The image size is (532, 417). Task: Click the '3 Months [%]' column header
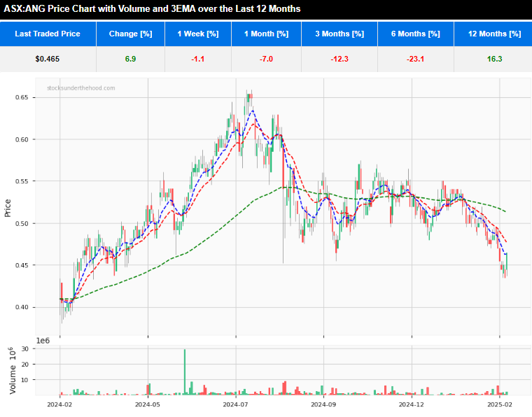point(339,34)
